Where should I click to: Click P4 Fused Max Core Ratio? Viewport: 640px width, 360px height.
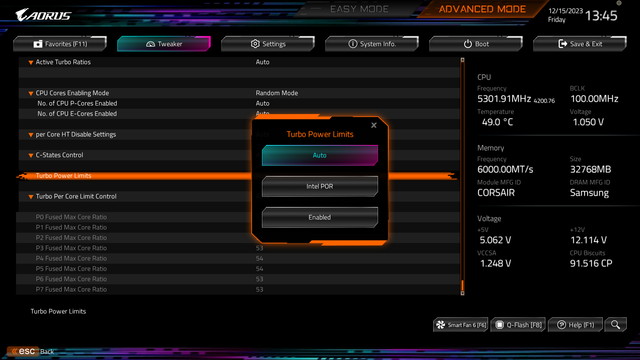71,258
